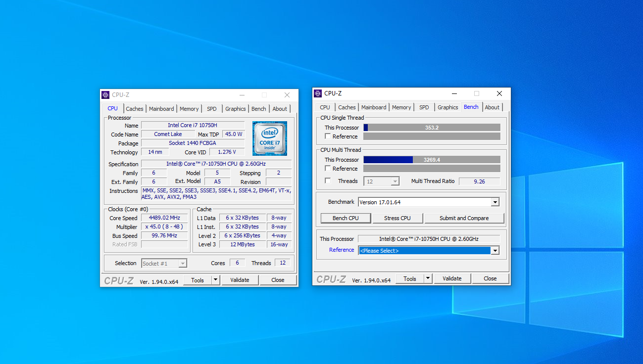Switch to Caches tab in the left window

click(x=134, y=109)
